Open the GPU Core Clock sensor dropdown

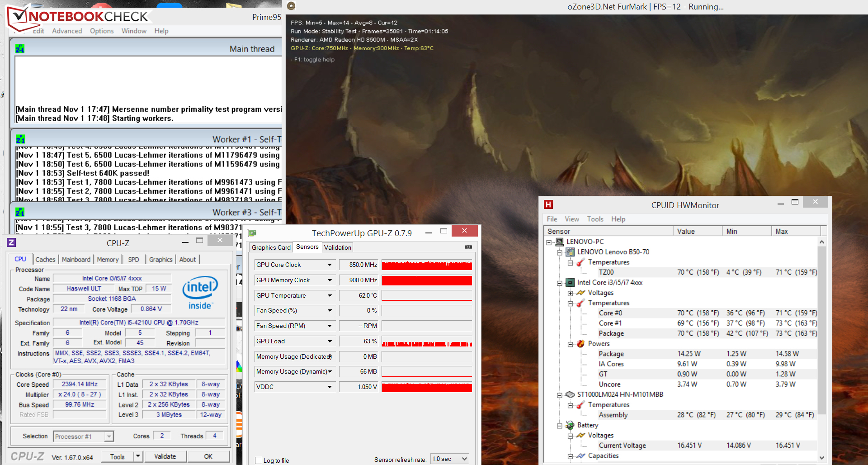click(330, 265)
